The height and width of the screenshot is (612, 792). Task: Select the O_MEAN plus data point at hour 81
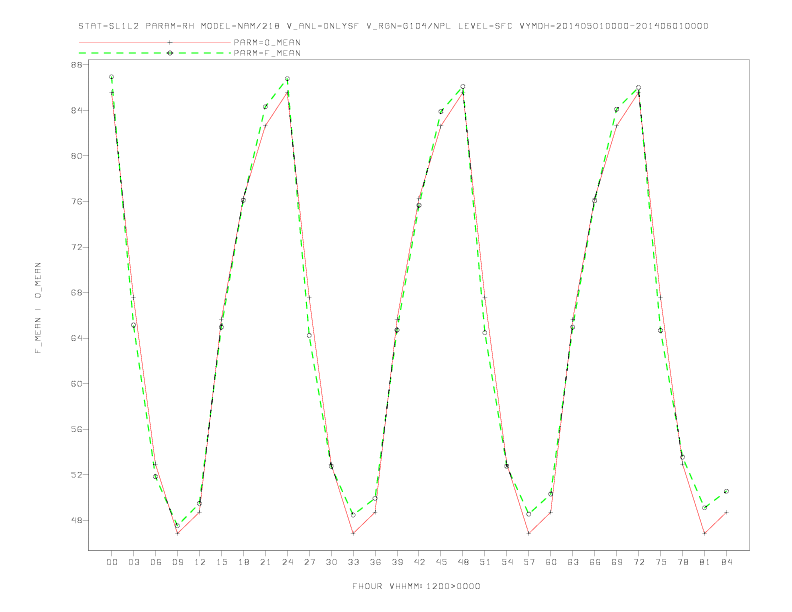coord(704,533)
